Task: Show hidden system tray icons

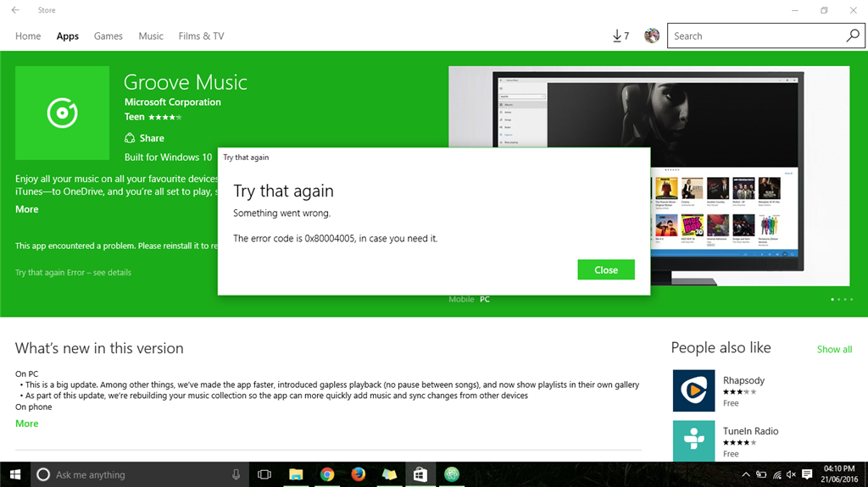Action: point(746,474)
